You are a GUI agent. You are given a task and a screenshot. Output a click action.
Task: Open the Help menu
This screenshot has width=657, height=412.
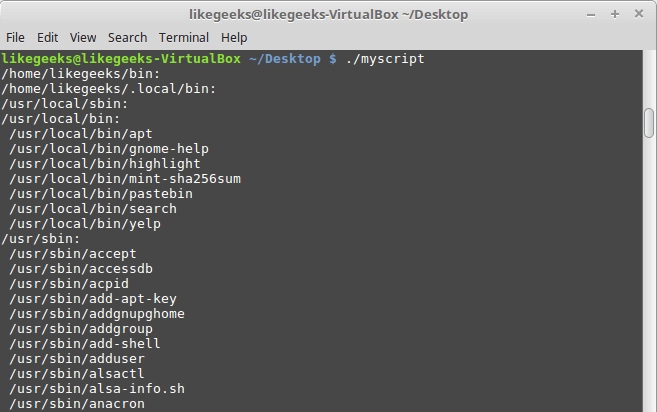pyautogui.click(x=234, y=37)
